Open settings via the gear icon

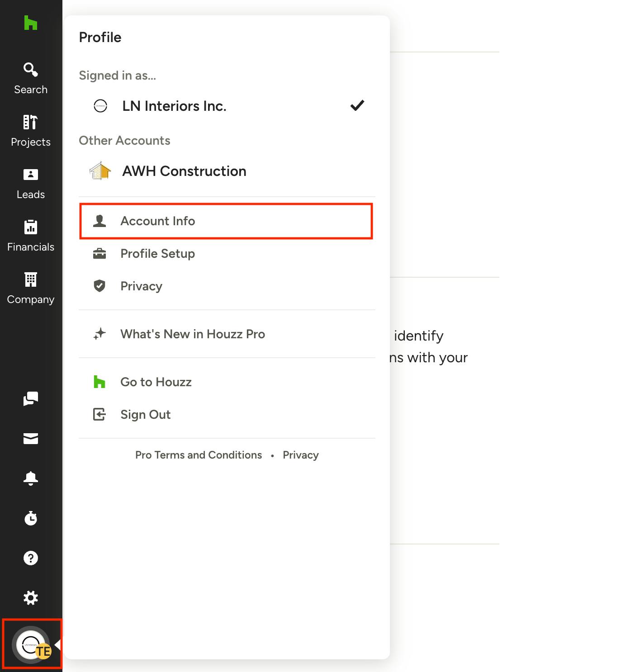pos(31,598)
